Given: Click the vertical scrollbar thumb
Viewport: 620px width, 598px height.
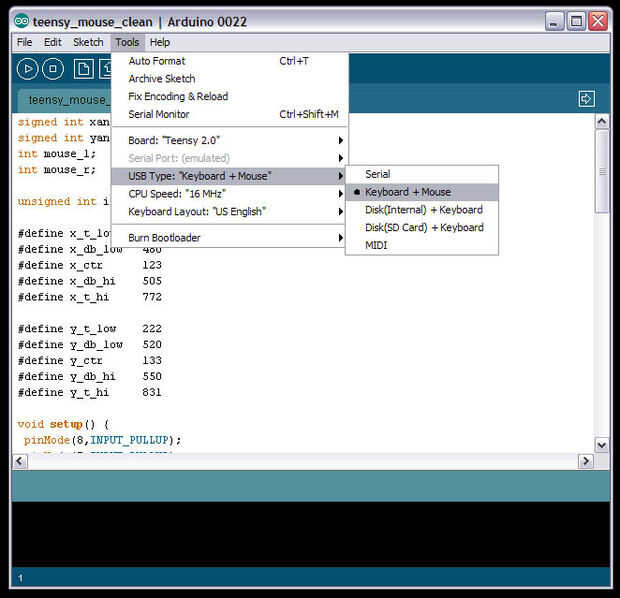Looking at the screenshot, I should 602,172.
